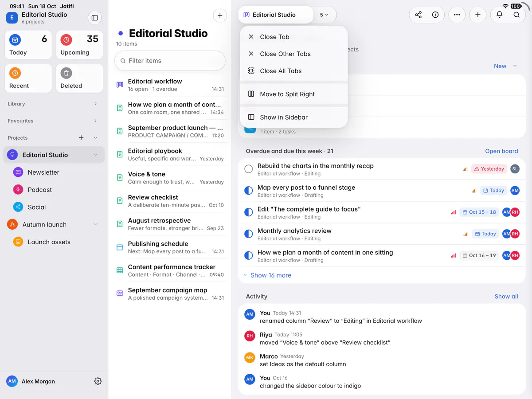The width and height of the screenshot is (532, 399).
Task: Open the Today smart list card
Action: (x=28, y=45)
